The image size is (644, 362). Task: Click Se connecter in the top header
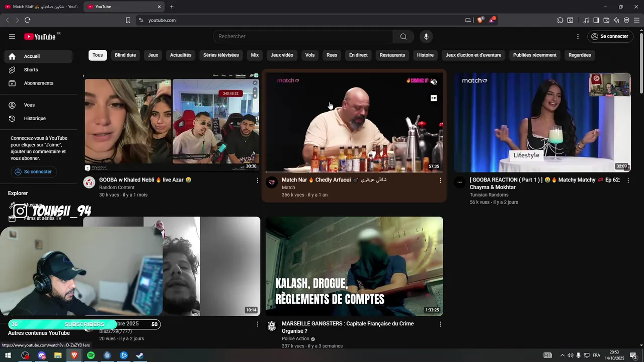[x=609, y=36]
